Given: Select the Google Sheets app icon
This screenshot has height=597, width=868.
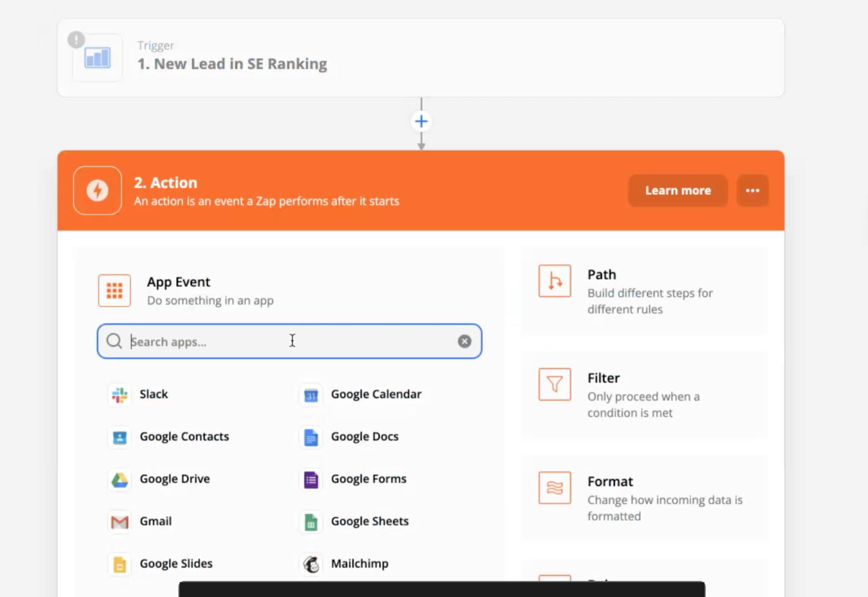Looking at the screenshot, I should coord(311,522).
